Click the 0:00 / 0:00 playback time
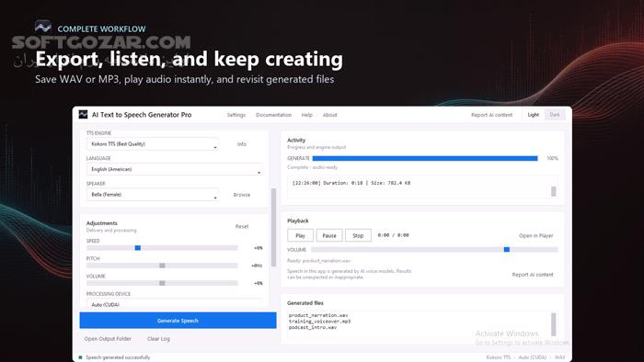The height and width of the screenshot is (362, 644). click(393, 235)
